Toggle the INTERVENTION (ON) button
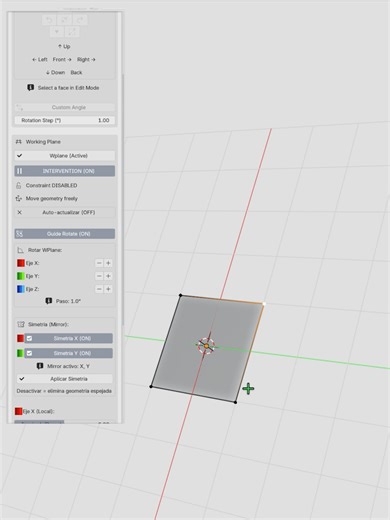 click(65, 171)
